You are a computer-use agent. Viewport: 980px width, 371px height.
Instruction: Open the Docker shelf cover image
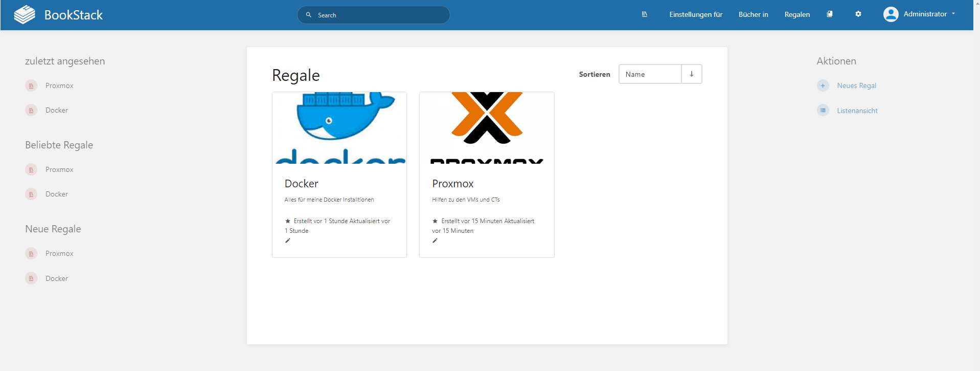coord(339,128)
